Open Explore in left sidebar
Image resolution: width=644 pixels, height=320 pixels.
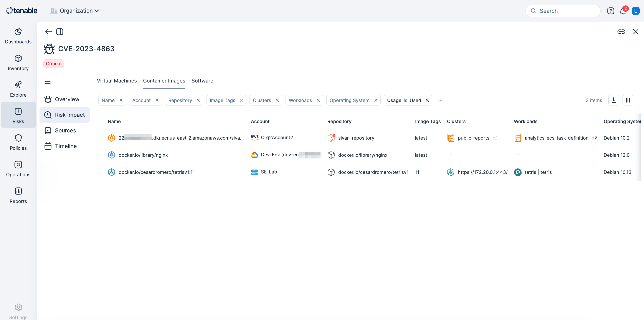(18, 89)
